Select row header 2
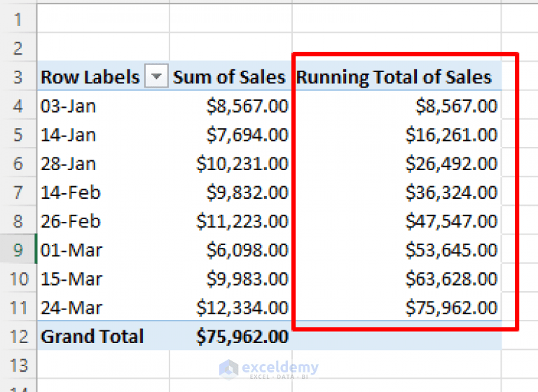This screenshot has width=538, height=392. pyautogui.click(x=18, y=48)
